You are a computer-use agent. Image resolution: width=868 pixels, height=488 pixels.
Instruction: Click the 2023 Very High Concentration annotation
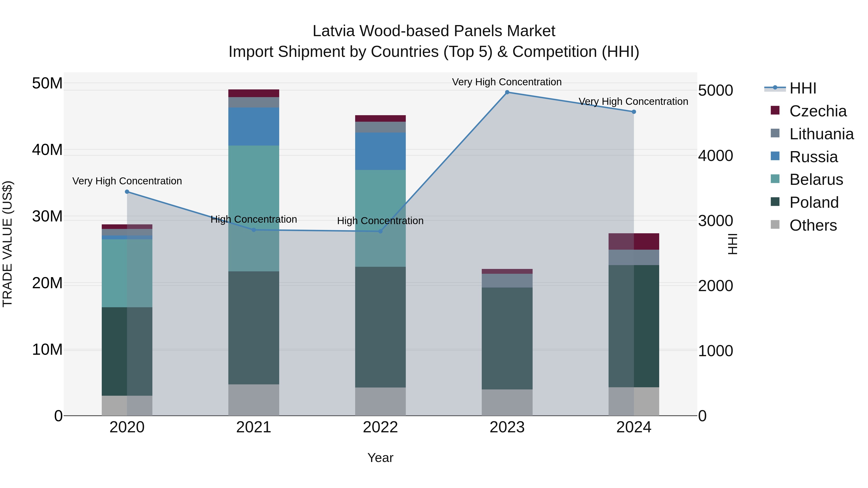coord(507,82)
